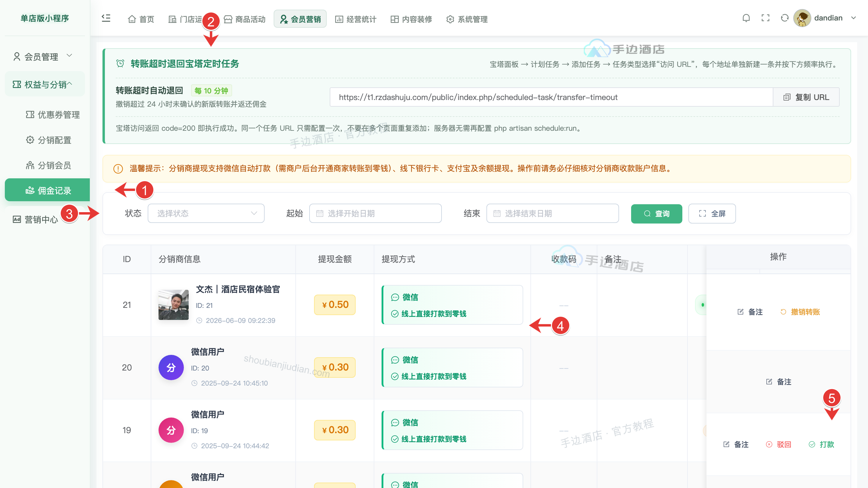Open 分销会员 in sidebar

point(49,165)
